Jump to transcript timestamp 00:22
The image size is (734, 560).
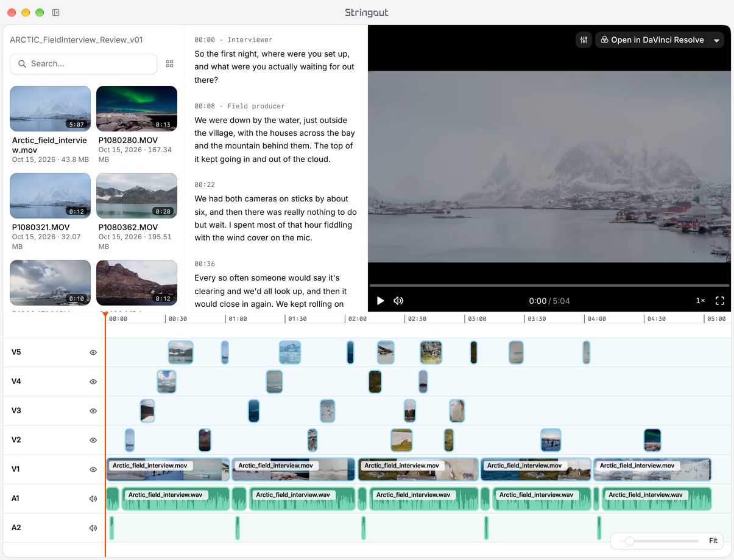click(x=205, y=184)
